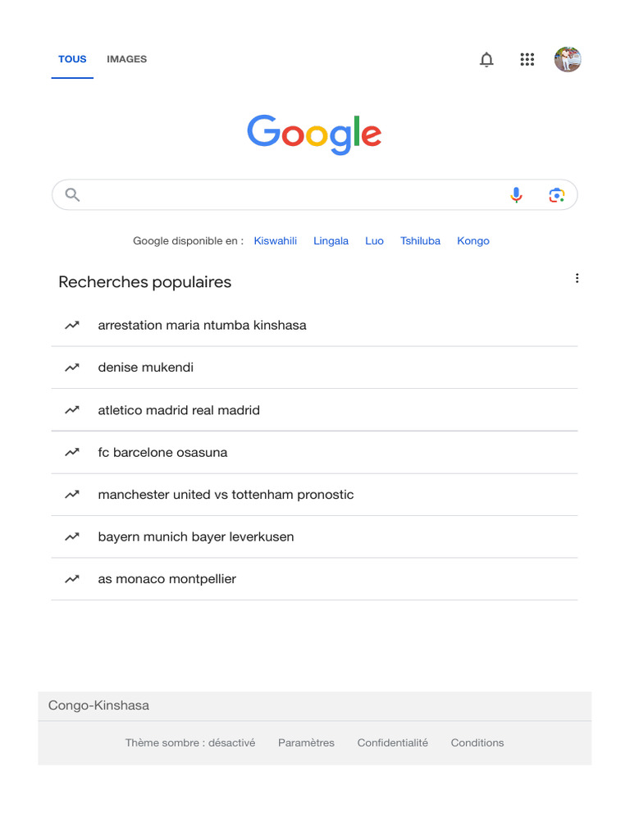
Task: Choose Lingala language link
Action: [x=331, y=241]
